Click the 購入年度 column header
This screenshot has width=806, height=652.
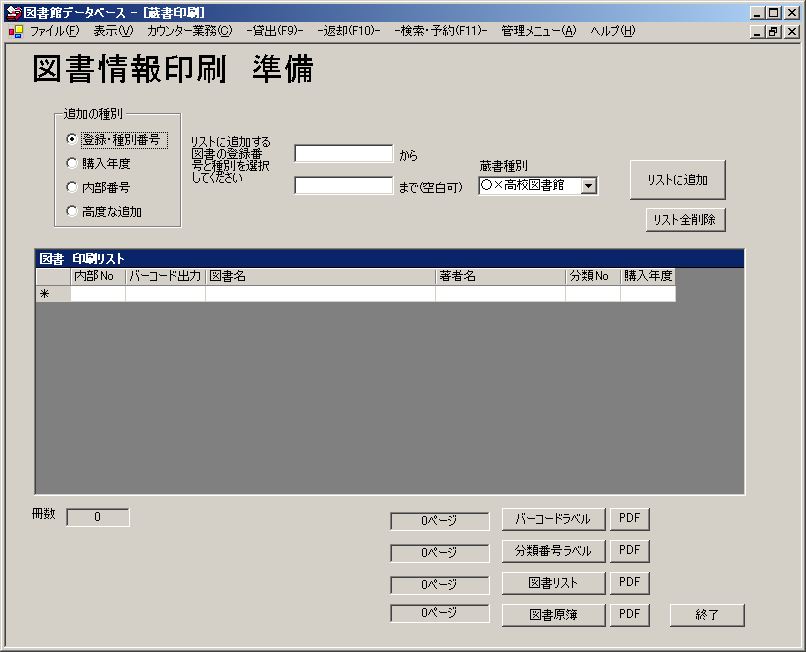tap(648, 277)
